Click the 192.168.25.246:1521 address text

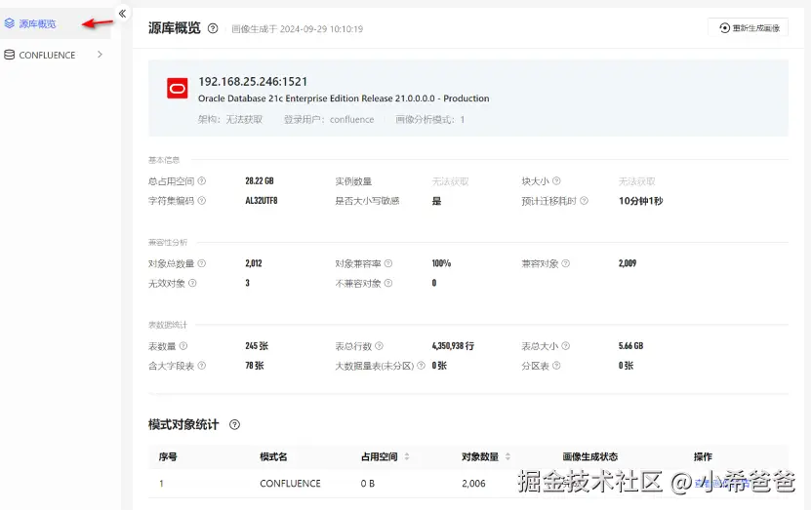[253, 82]
